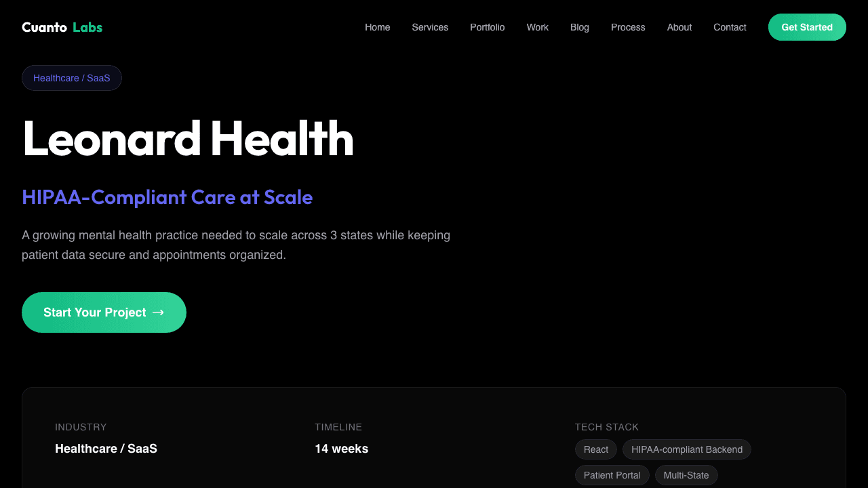Screen dimensions: 868x488
Task: Click the Leonard Health heading
Action: click(x=188, y=140)
